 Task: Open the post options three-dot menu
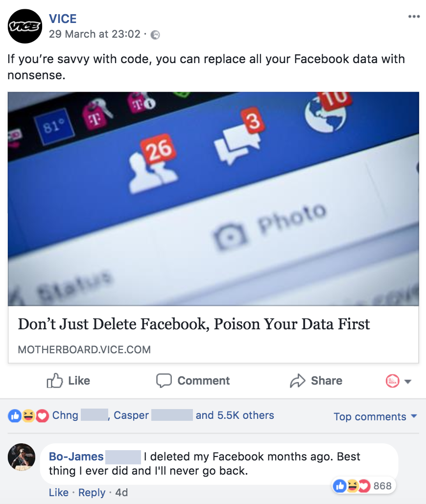pyautogui.click(x=414, y=17)
